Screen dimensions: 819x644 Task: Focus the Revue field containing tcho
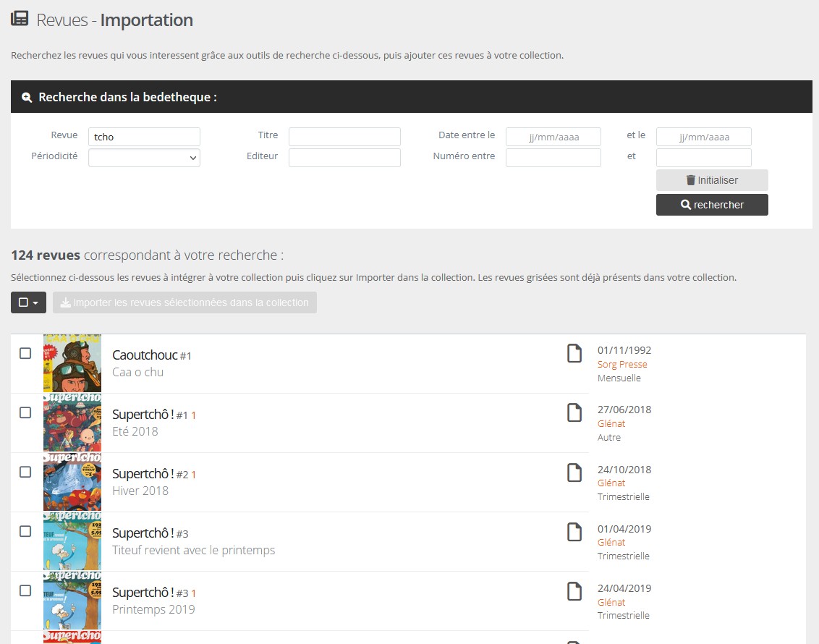click(x=144, y=137)
